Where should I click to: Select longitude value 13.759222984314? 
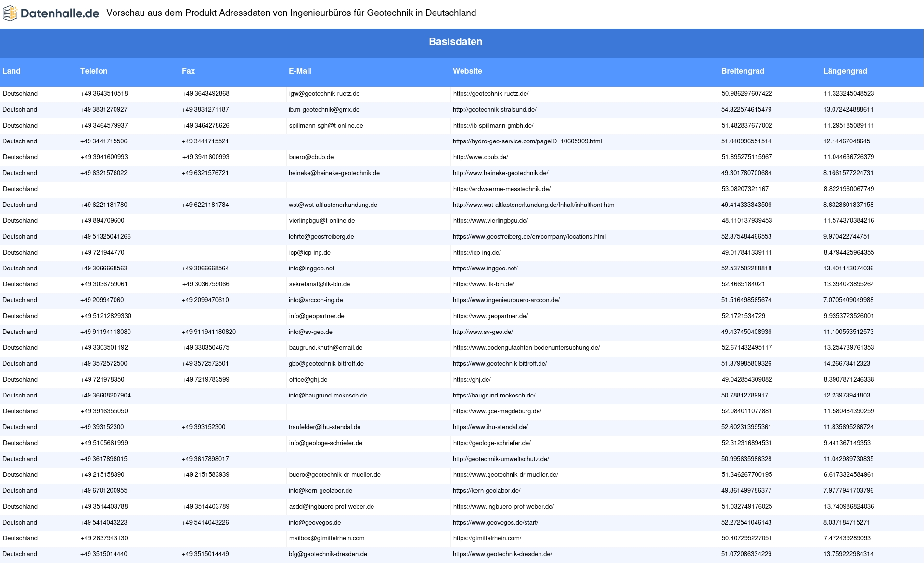point(848,554)
